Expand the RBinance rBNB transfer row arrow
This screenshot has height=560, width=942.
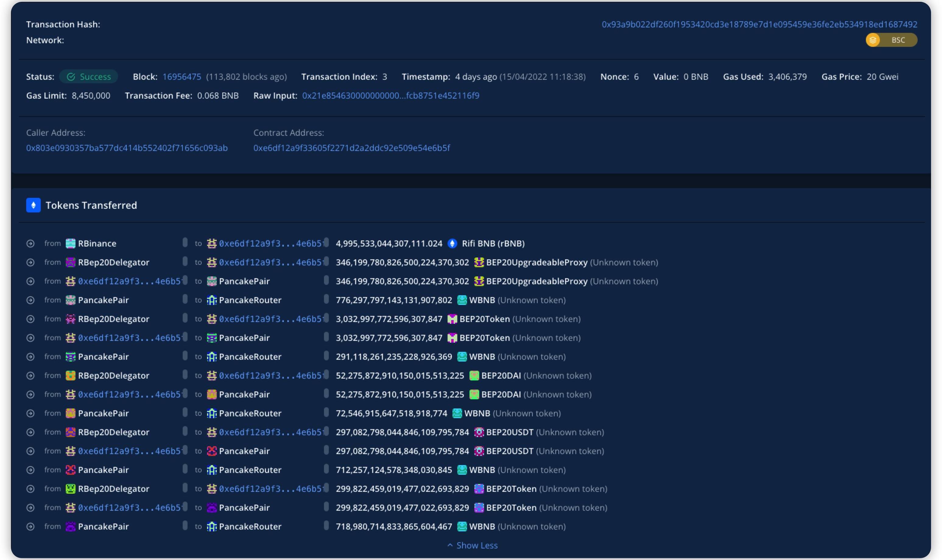tap(30, 244)
